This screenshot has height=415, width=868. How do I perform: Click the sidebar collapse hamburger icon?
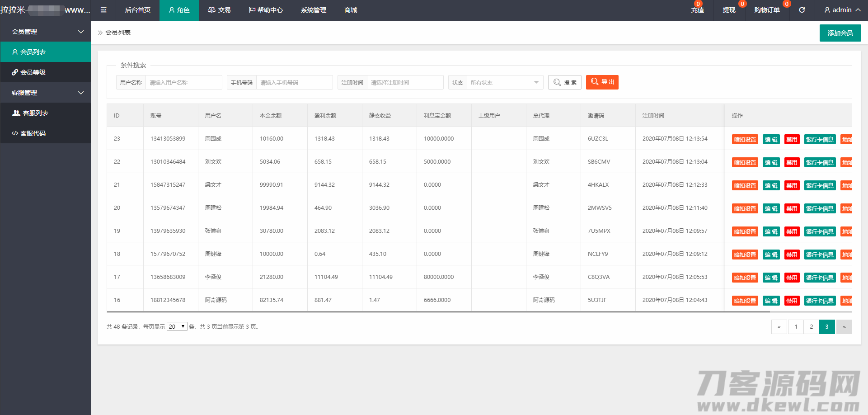103,10
